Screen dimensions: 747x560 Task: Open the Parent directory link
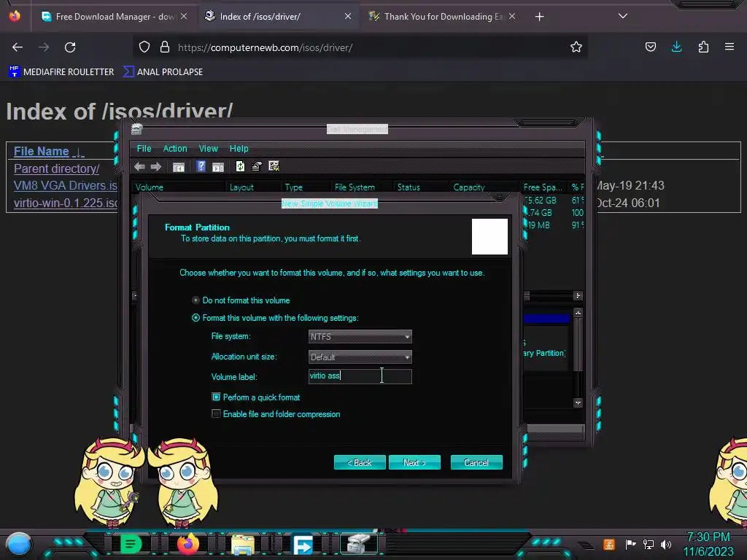56,168
